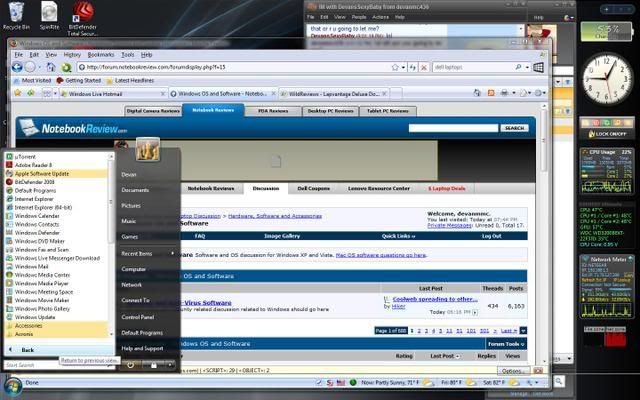Viewport: 640px width, 400px height.
Task: Open BitDefender Total Security desktop icon
Action: pyautogui.click(x=82, y=18)
